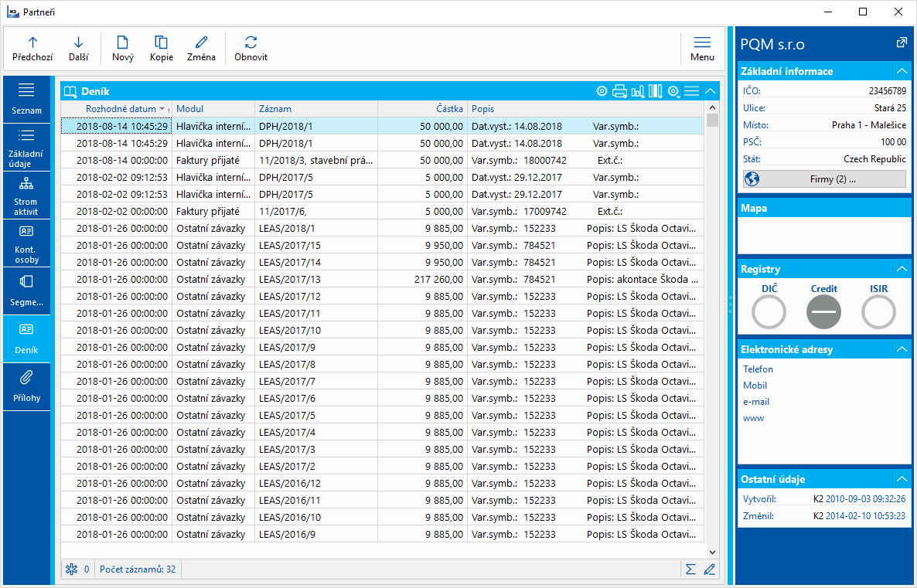The image size is (917, 588).
Task: Toggle the DIČ registry circle
Action: pyautogui.click(x=769, y=312)
